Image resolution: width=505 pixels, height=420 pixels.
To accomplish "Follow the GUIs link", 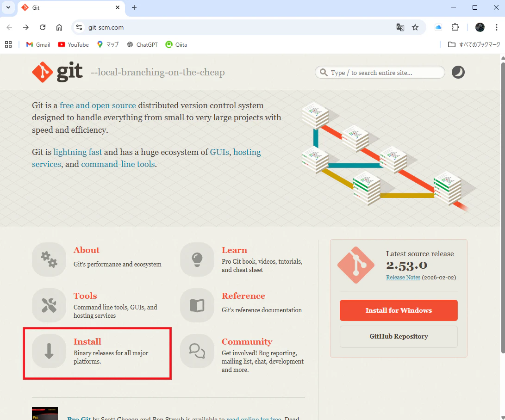I will pos(219,152).
